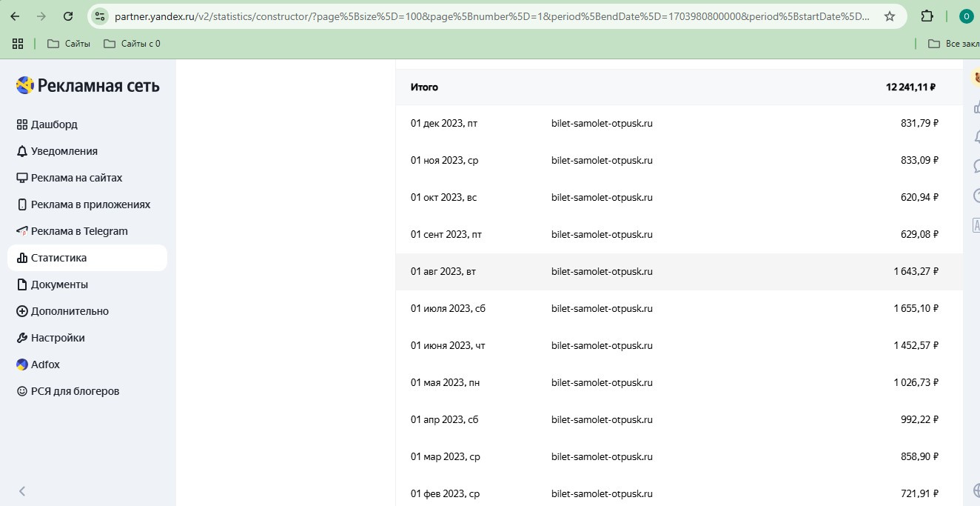The height and width of the screenshot is (506, 980).
Task: Go to Реклама в приложениях
Action: pyautogui.click(x=84, y=204)
